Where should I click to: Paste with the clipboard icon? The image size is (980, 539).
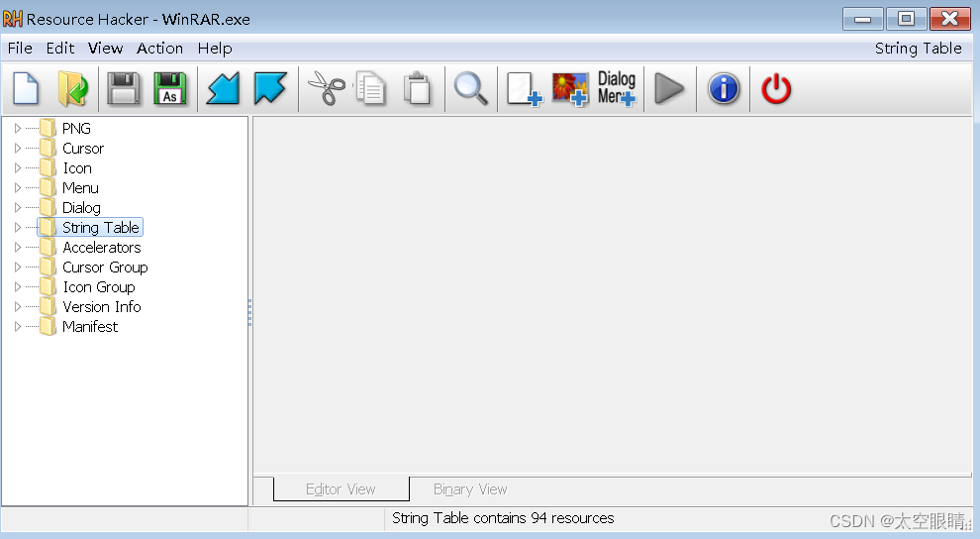point(418,88)
